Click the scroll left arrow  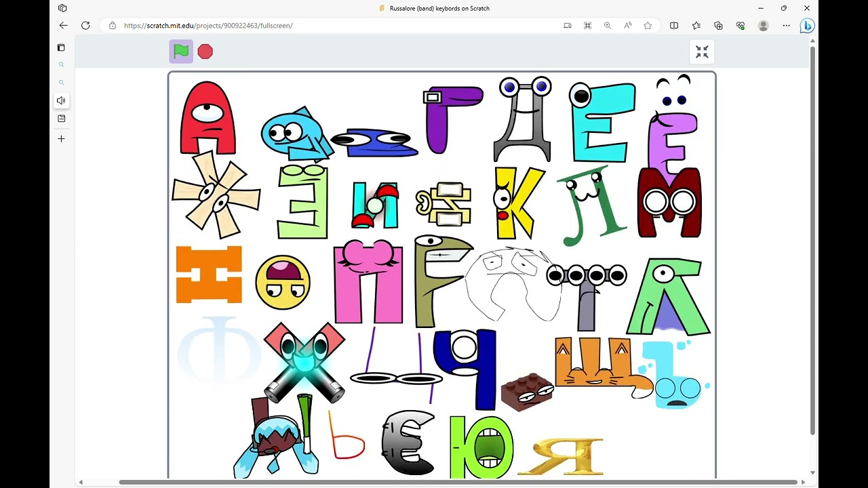(x=81, y=483)
